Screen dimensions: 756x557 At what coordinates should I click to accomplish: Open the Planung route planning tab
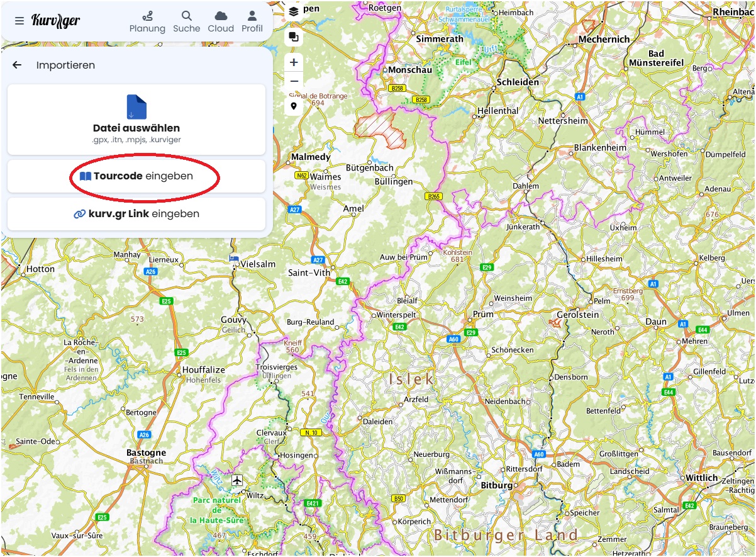[147, 21]
